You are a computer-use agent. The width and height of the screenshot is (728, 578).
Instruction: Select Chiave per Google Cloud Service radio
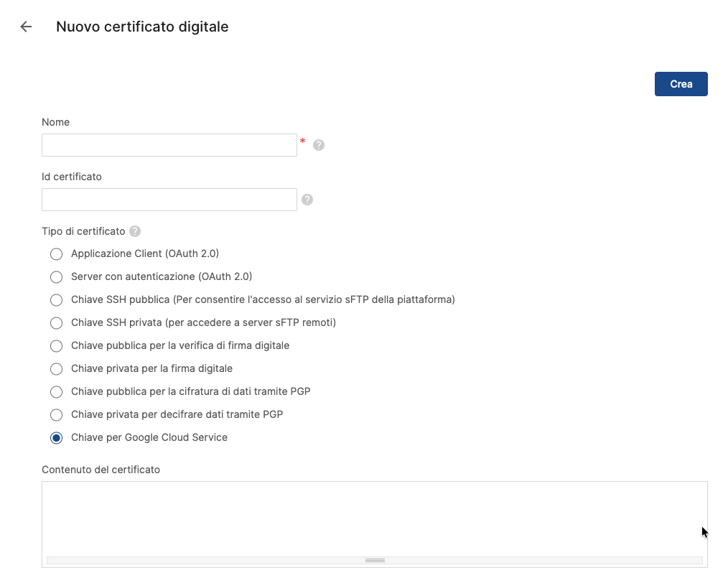57,438
